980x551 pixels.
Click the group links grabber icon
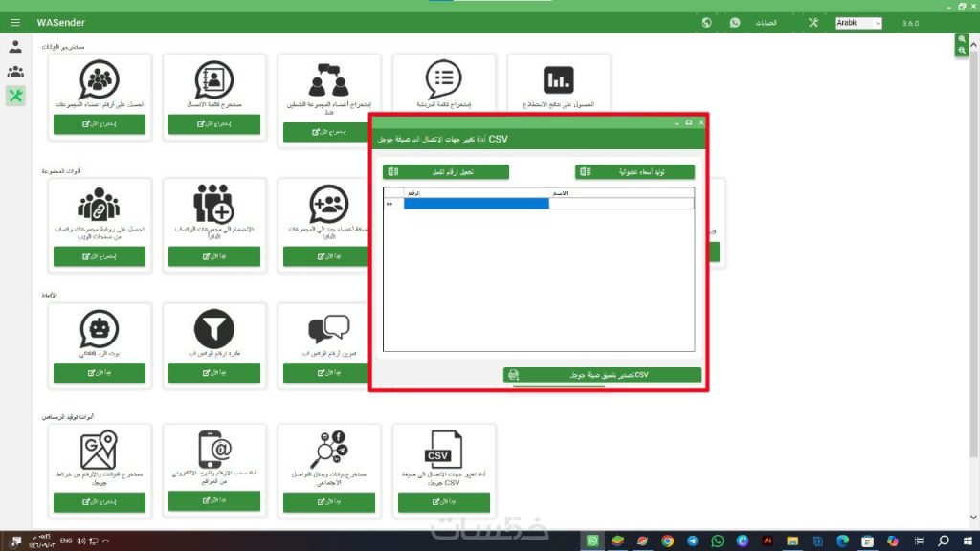[x=100, y=205]
